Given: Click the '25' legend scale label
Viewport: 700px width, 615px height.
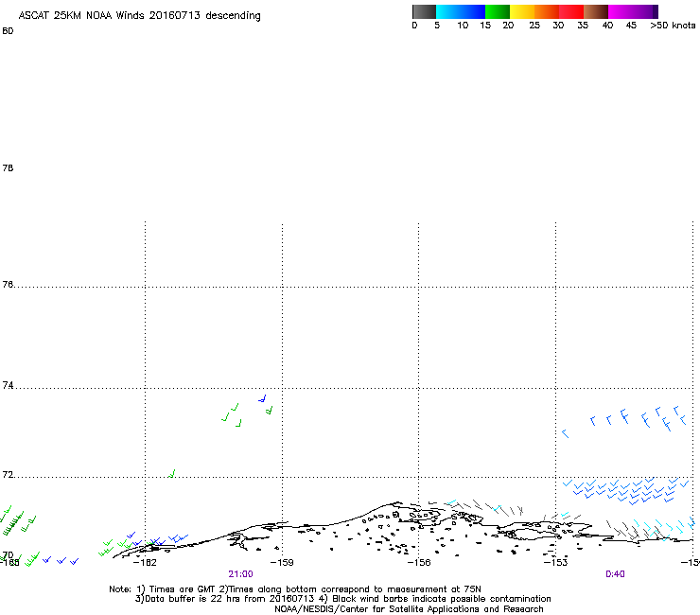Looking at the screenshot, I should click(534, 26).
